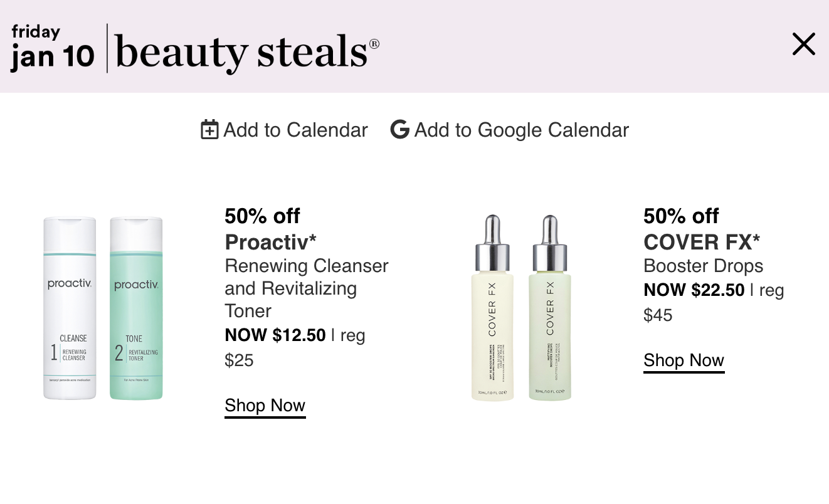Click the NOW $22.50 price text

pyautogui.click(x=694, y=290)
